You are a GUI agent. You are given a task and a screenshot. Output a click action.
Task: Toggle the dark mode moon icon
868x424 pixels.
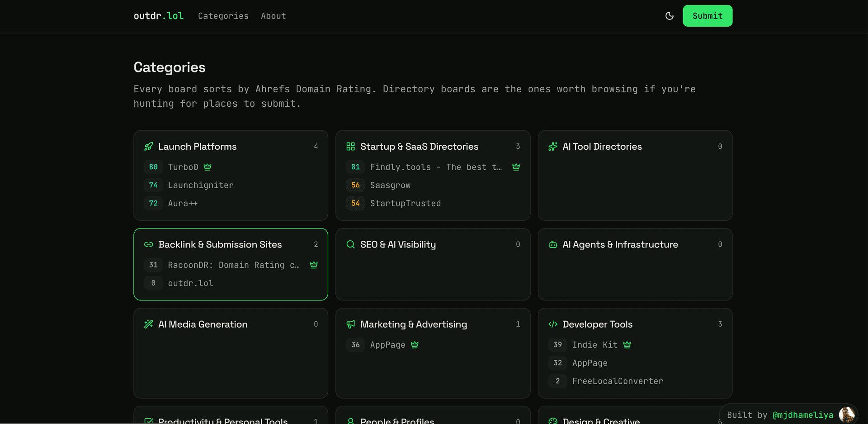670,16
